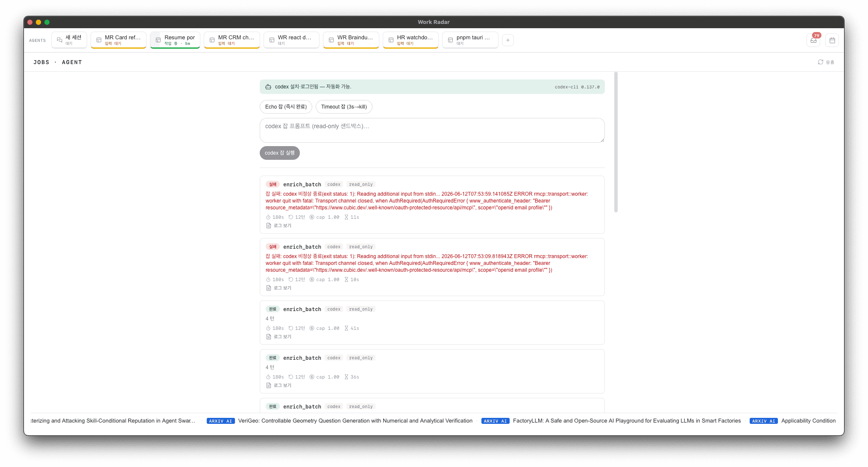
Task: Open the WR react d… tab
Action: point(291,40)
